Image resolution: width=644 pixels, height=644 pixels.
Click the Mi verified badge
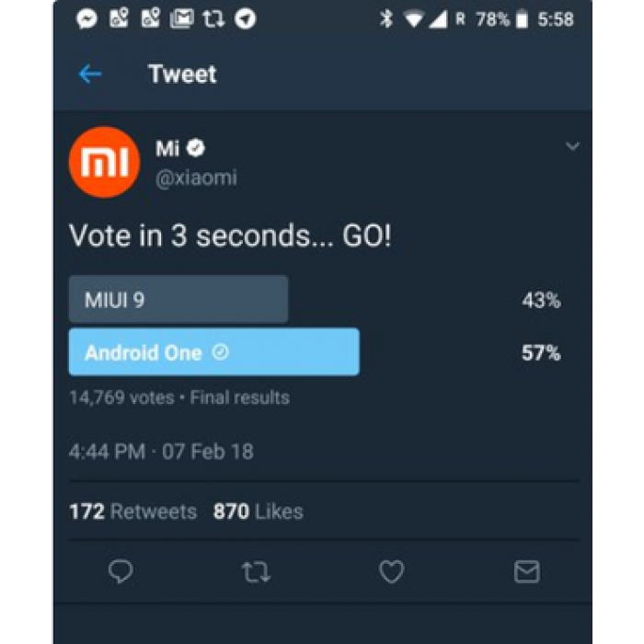pos(196,148)
